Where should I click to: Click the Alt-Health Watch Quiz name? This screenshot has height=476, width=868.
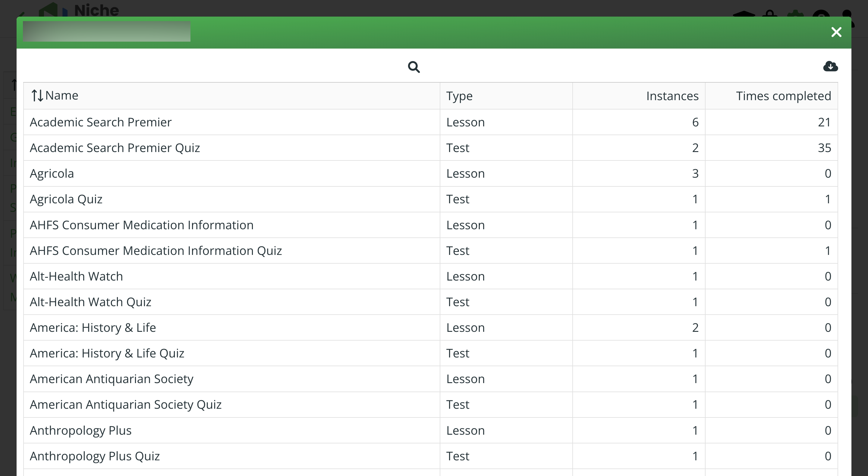(91, 302)
